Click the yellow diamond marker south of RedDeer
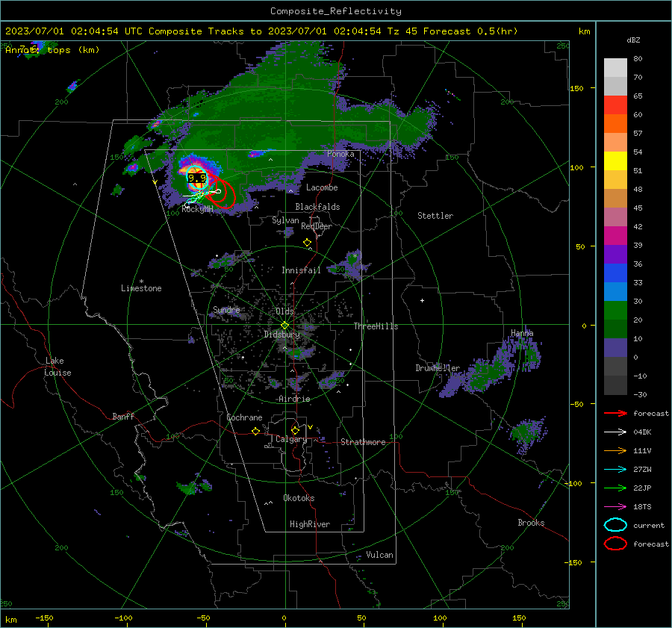 coord(307,243)
